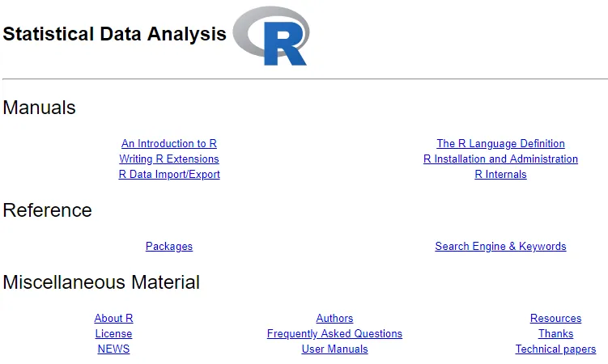
Task: View the Authors page
Action: click(x=334, y=319)
